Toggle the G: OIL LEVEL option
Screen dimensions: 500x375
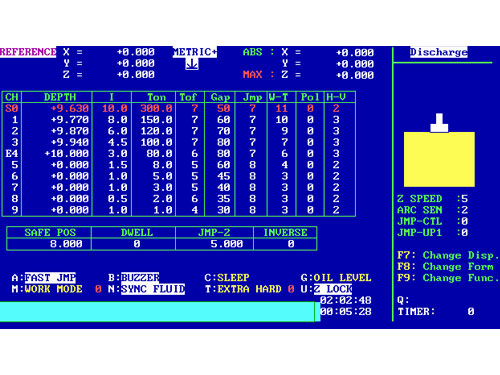pyautogui.click(x=336, y=278)
